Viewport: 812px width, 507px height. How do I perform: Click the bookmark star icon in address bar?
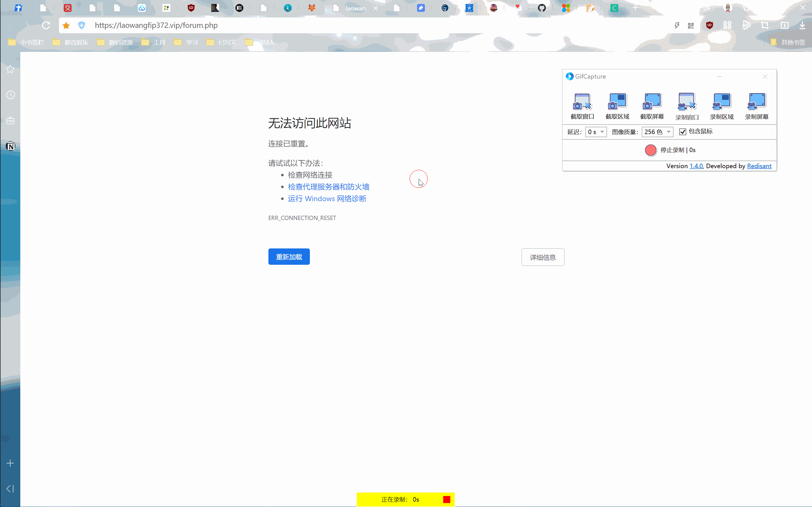pos(66,25)
